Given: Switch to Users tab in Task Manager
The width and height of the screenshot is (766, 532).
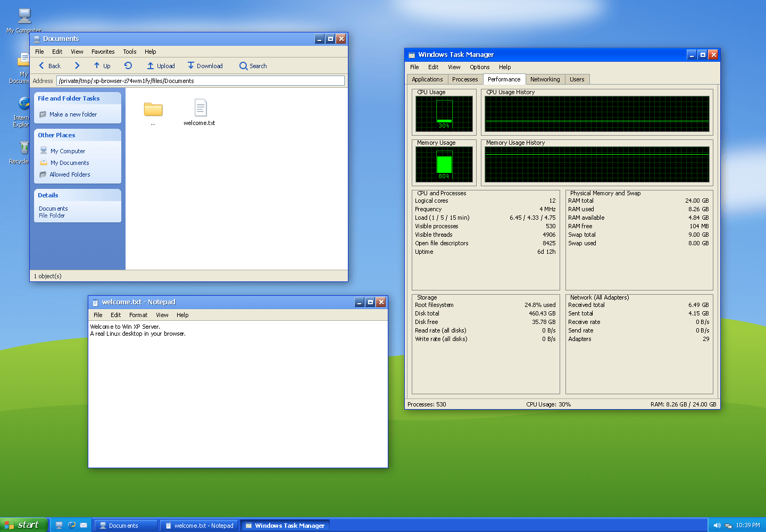Looking at the screenshot, I should point(577,79).
